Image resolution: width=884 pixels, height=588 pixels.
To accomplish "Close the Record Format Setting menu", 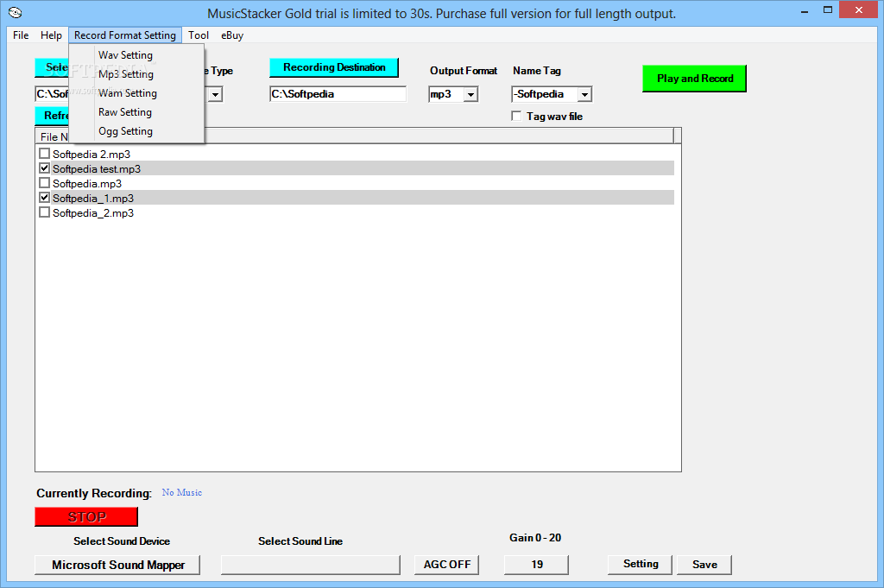I will coord(125,35).
